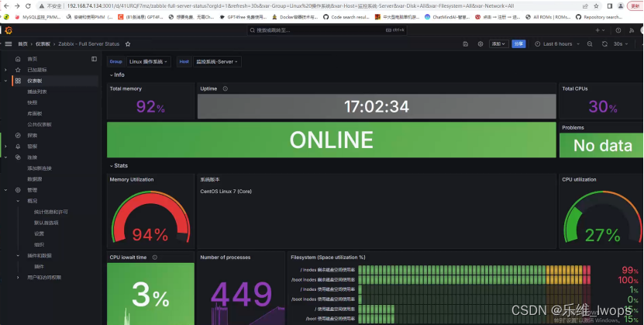Click the CPU utilization 27% gauge
The image size is (644, 325).
[601, 216]
